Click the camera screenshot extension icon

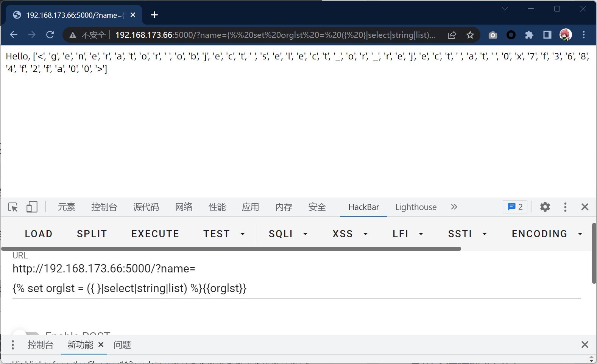coord(493,35)
